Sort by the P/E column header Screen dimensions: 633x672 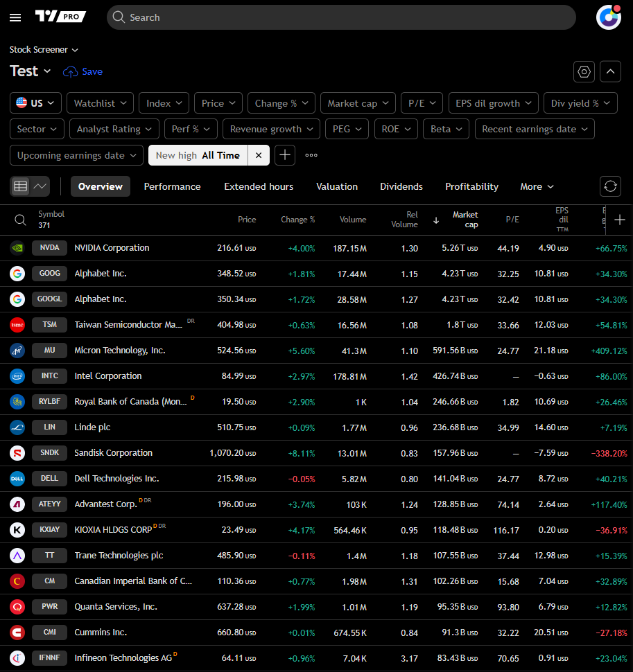512,220
